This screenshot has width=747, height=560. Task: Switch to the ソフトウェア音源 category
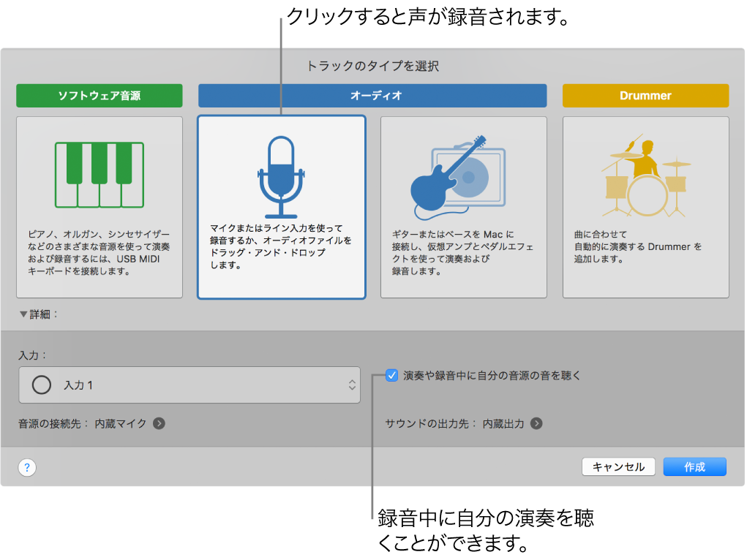100,95
